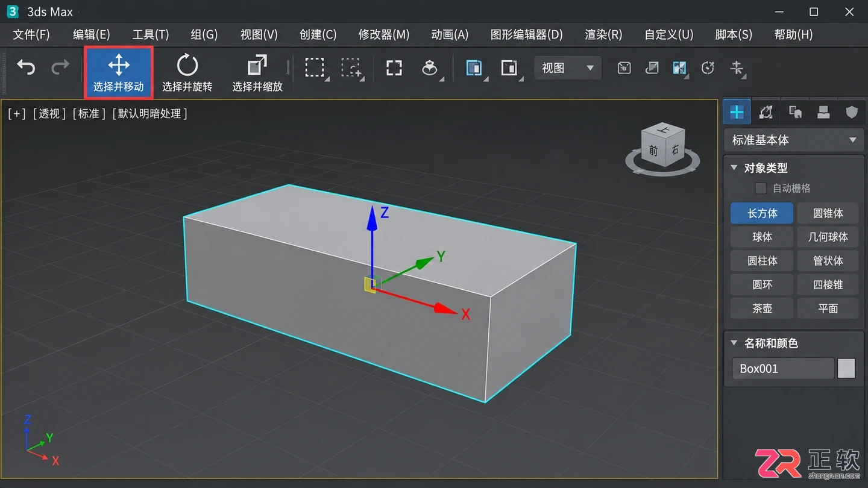
Task: Click the corner brackets frame icon
Action: click(x=394, y=67)
